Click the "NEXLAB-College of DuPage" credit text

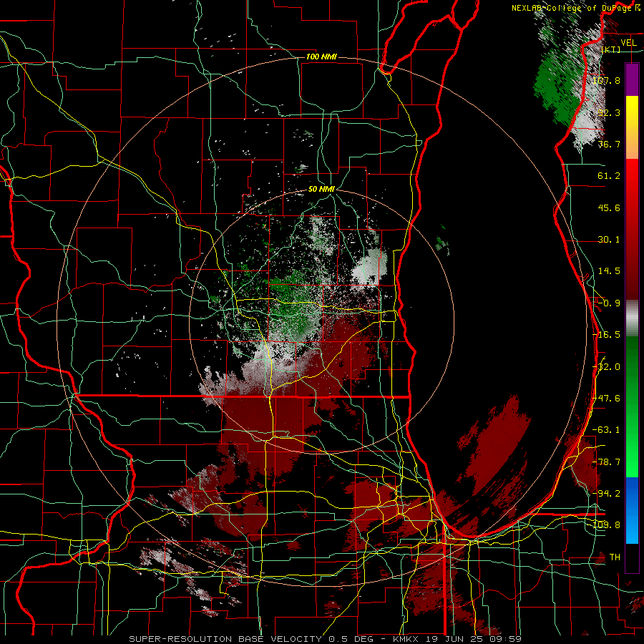point(573,8)
